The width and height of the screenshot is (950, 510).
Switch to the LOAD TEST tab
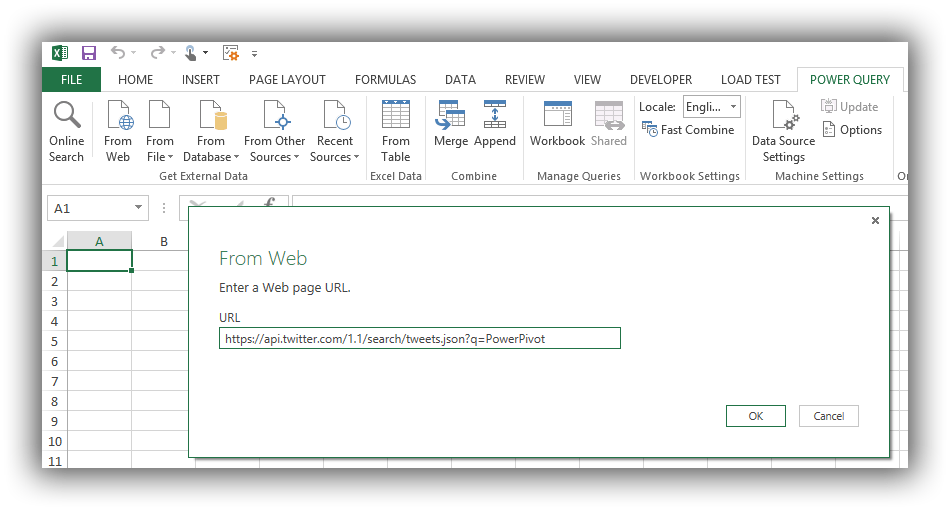pyautogui.click(x=751, y=79)
